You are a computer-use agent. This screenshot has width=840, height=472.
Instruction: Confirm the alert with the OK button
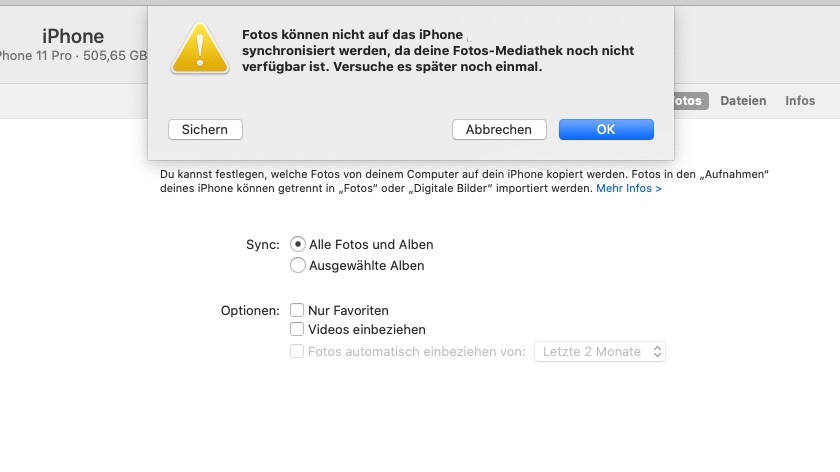tap(606, 130)
